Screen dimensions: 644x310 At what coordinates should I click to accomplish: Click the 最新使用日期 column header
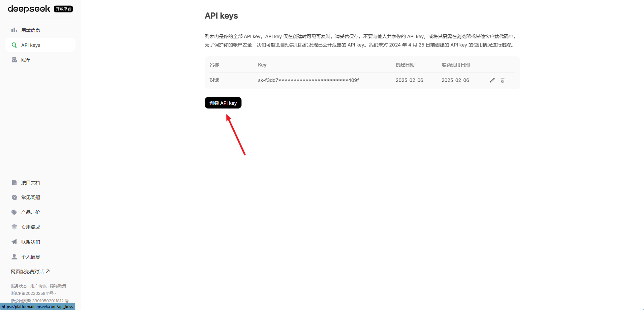click(455, 65)
